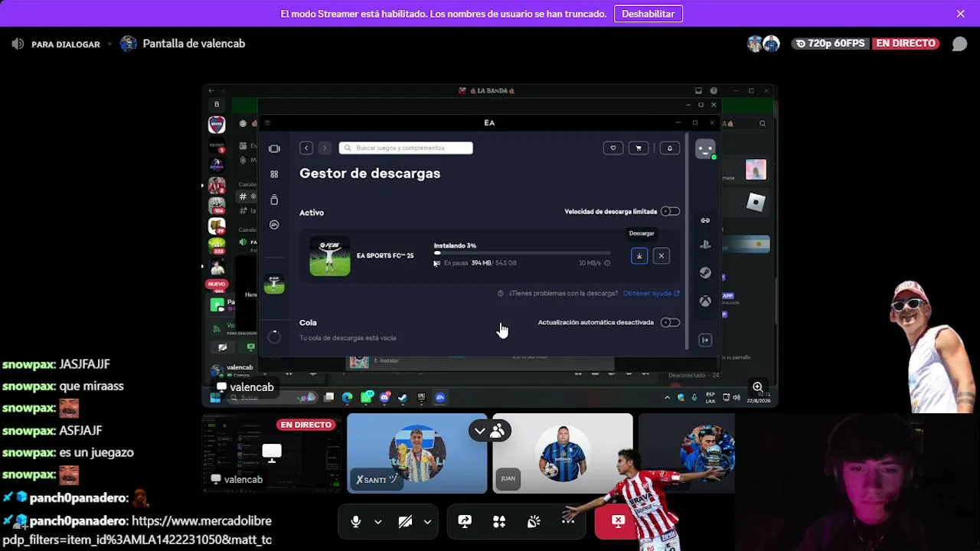The image size is (980, 551).
Task: Click the download speed info icon
Action: [x=607, y=263]
